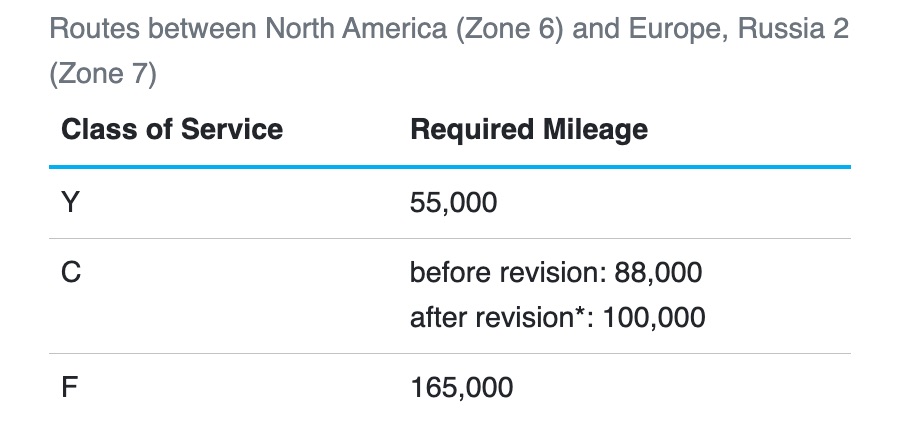Click the '(Zone 7)' heading line
The image size is (914, 426).
[x=103, y=76]
